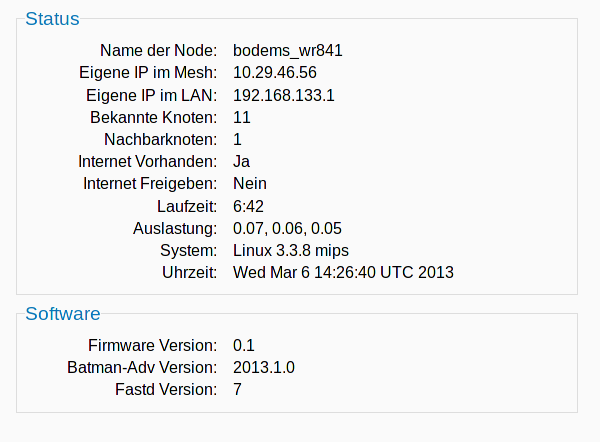Click the Firmware Version value 0.1
600x442 pixels.
pyautogui.click(x=244, y=345)
